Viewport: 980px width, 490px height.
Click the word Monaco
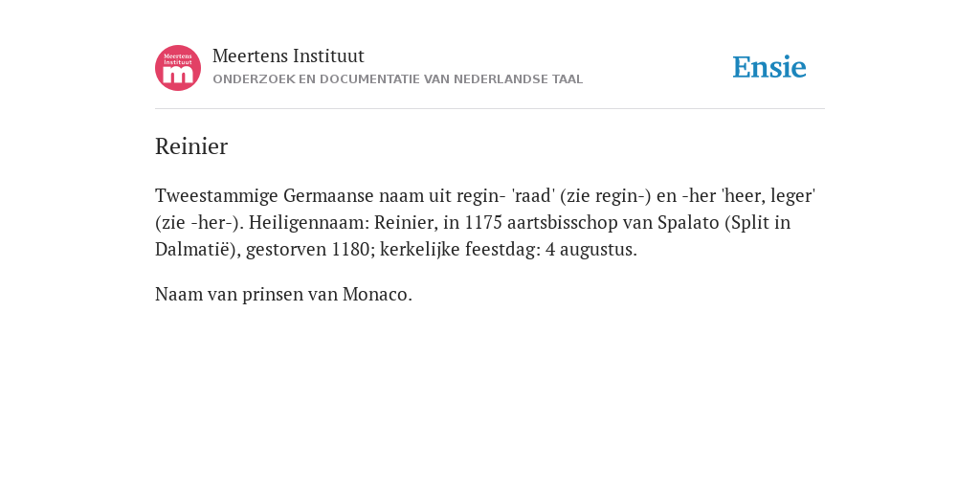pos(375,295)
